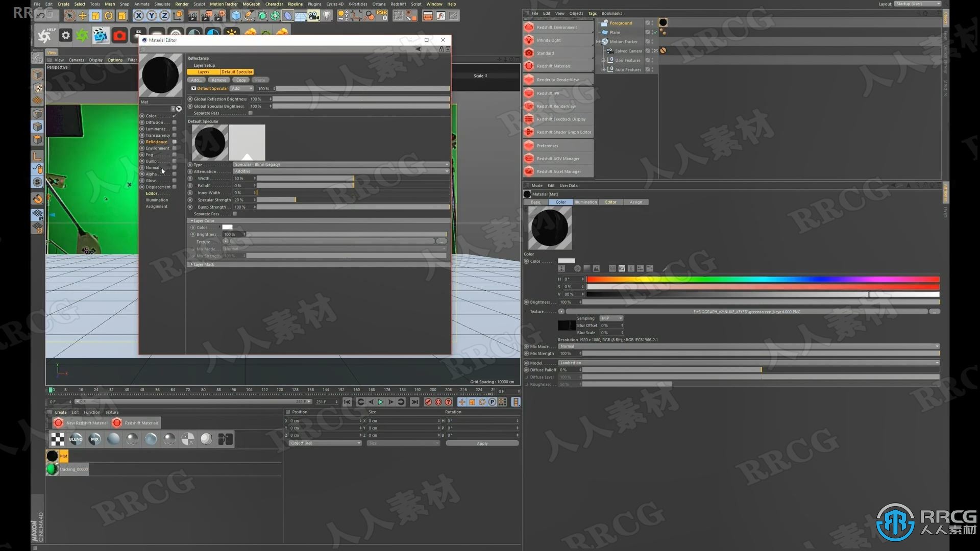
Task: Toggle the Y axis lock icon
Action: 152,16
